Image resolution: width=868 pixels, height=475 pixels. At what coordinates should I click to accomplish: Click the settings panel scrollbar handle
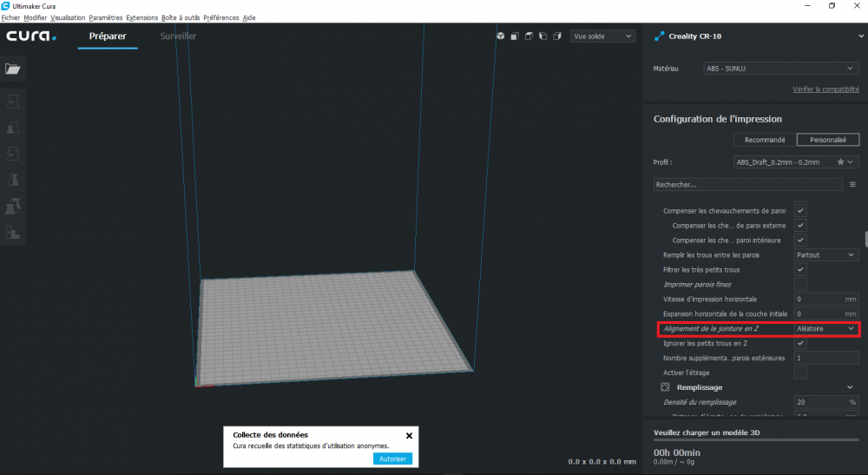point(865,238)
